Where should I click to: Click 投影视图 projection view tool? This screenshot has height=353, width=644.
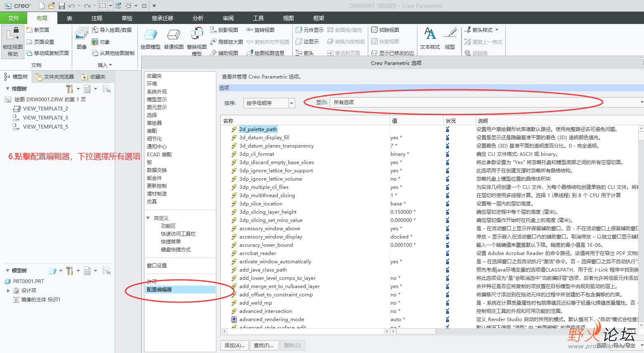(224, 30)
